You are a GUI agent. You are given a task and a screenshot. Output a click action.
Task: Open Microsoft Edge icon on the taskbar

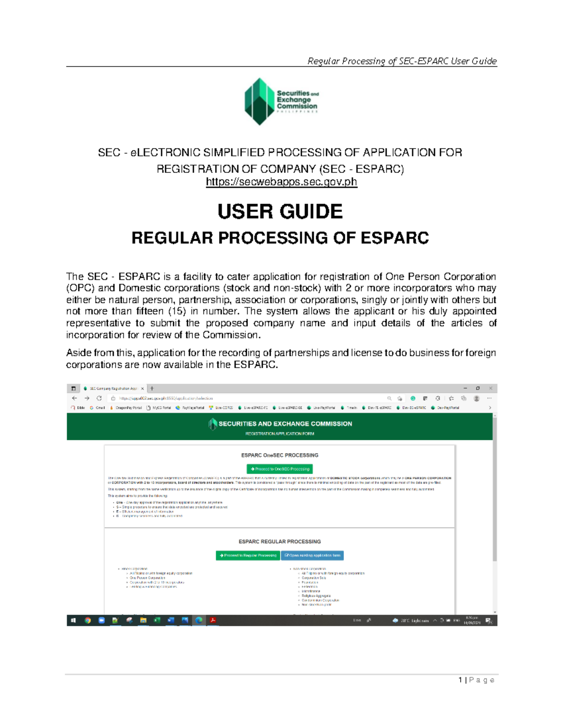tap(199, 621)
